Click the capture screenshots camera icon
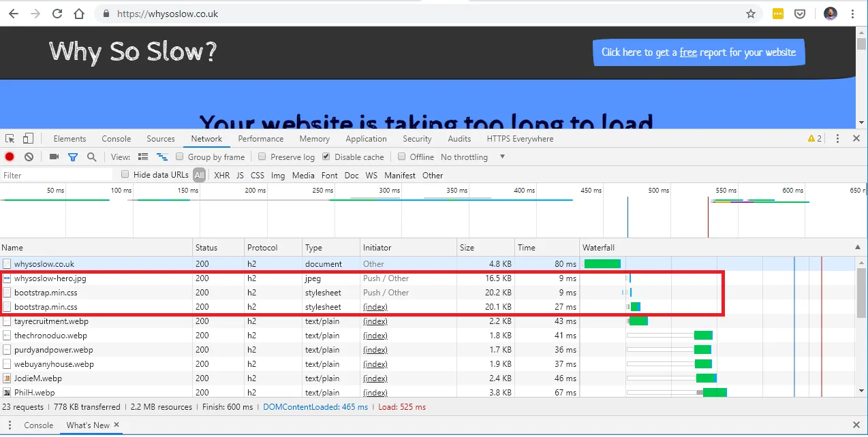868x437 pixels. point(54,157)
